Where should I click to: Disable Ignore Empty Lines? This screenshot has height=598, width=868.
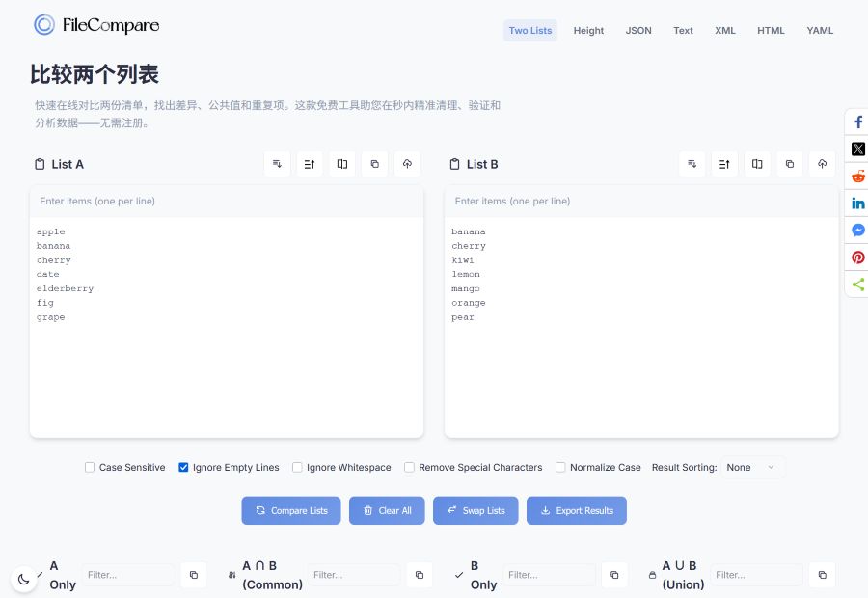(x=183, y=467)
